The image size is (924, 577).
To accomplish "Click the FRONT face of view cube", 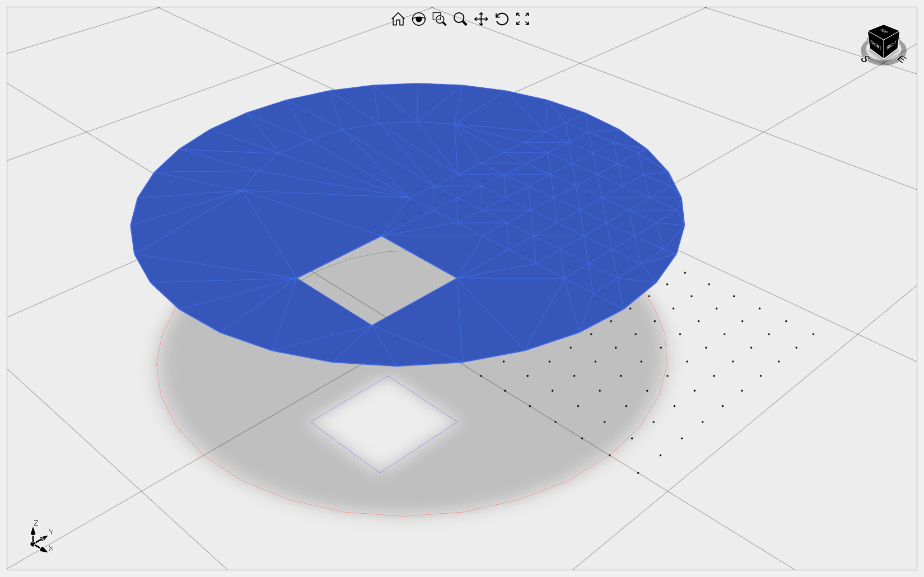I will tap(876, 46).
